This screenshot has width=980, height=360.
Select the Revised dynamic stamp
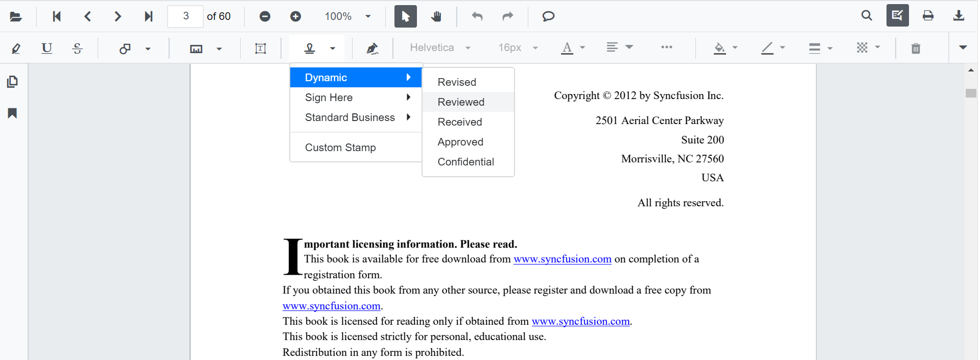tap(468, 82)
